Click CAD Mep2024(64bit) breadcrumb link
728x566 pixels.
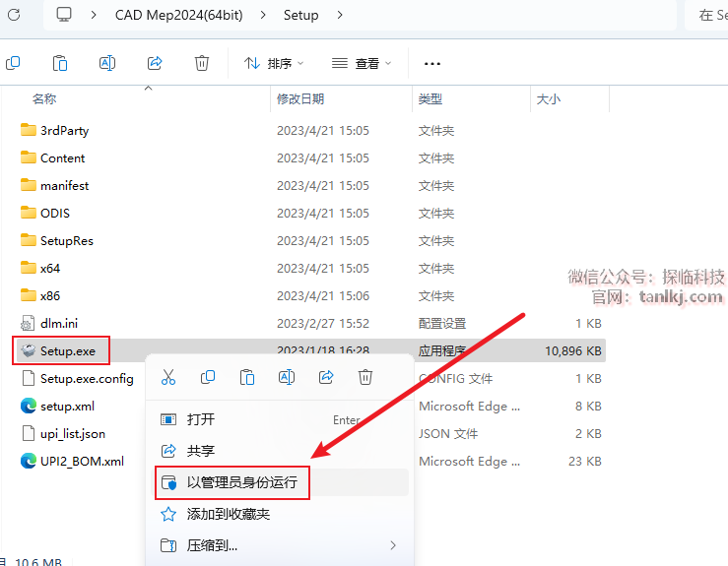click(192, 15)
